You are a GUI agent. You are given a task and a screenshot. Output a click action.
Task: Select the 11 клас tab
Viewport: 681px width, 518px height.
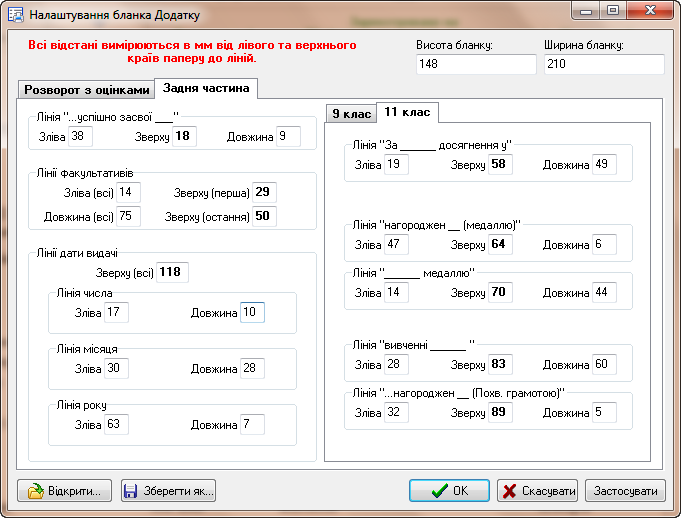coord(407,112)
